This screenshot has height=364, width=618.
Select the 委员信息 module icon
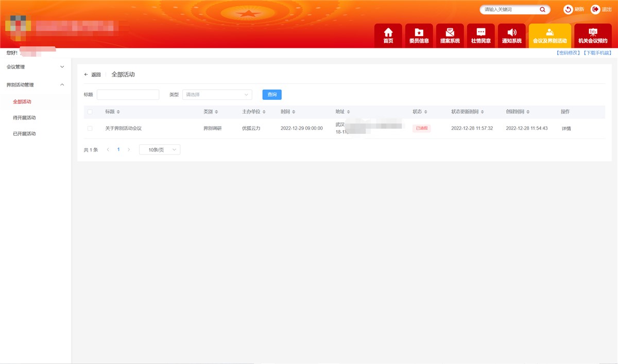[419, 35]
